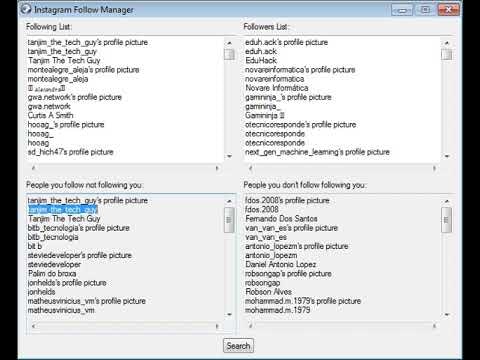Click scrollbar thumb in 'don't follow' list
Screen dimensions: 480x360
[447, 220]
